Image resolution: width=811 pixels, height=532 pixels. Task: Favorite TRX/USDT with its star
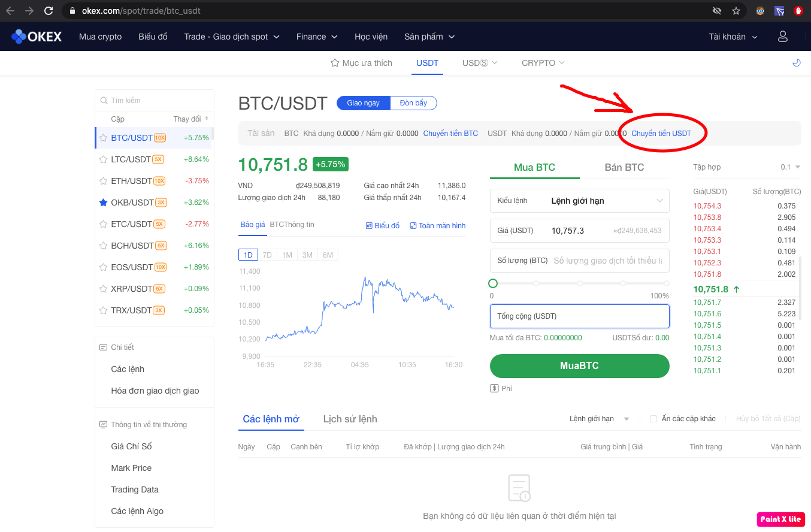(103, 310)
